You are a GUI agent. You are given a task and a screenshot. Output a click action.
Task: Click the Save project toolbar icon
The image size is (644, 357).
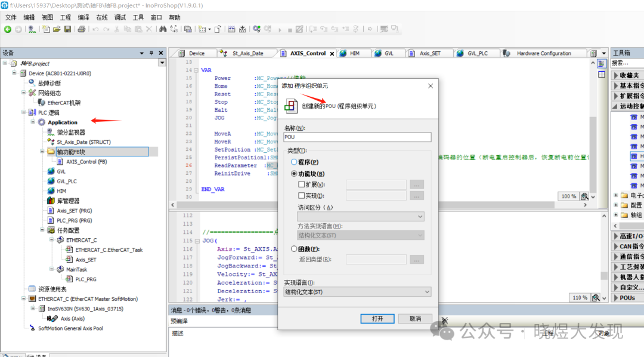pyautogui.click(x=67, y=29)
